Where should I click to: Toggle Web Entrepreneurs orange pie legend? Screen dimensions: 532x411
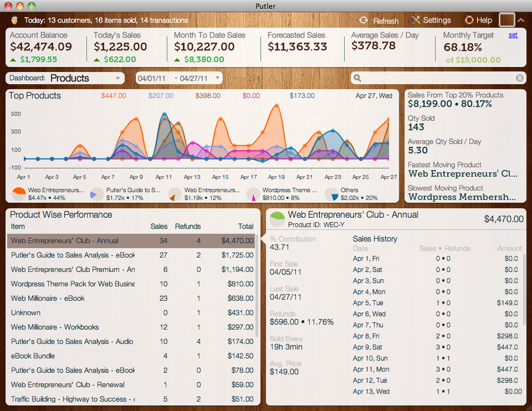pyautogui.click(x=19, y=193)
